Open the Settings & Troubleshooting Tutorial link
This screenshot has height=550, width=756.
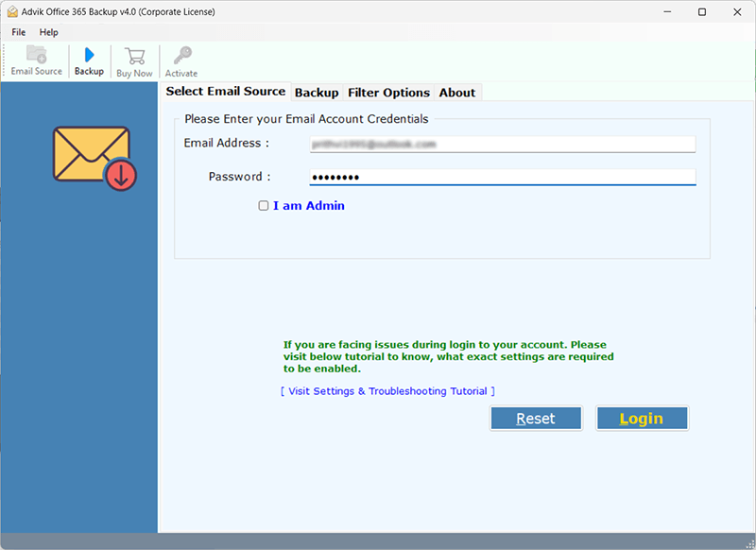coord(387,390)
